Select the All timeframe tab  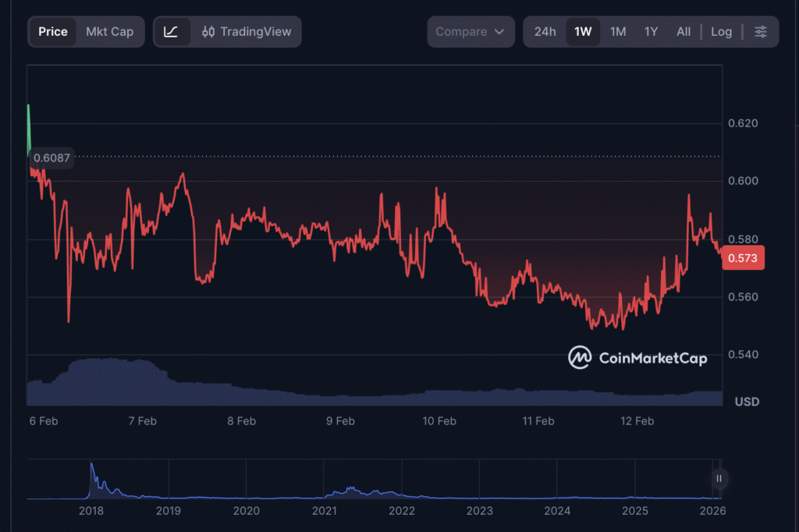[x=683, y=31]
